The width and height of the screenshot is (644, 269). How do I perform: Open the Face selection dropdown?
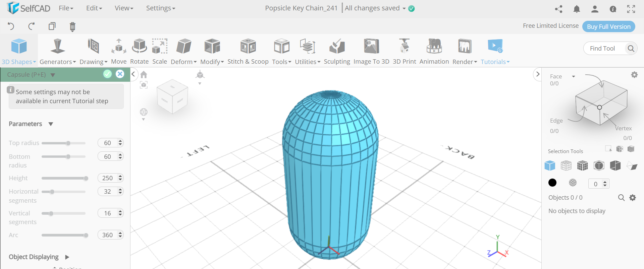click(574, 76)
